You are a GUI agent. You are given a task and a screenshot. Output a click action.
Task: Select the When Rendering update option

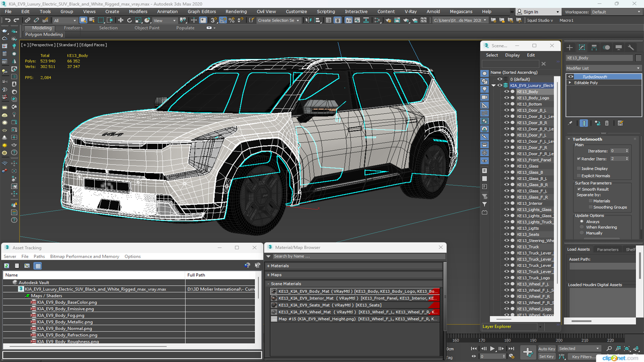point(582,227)
